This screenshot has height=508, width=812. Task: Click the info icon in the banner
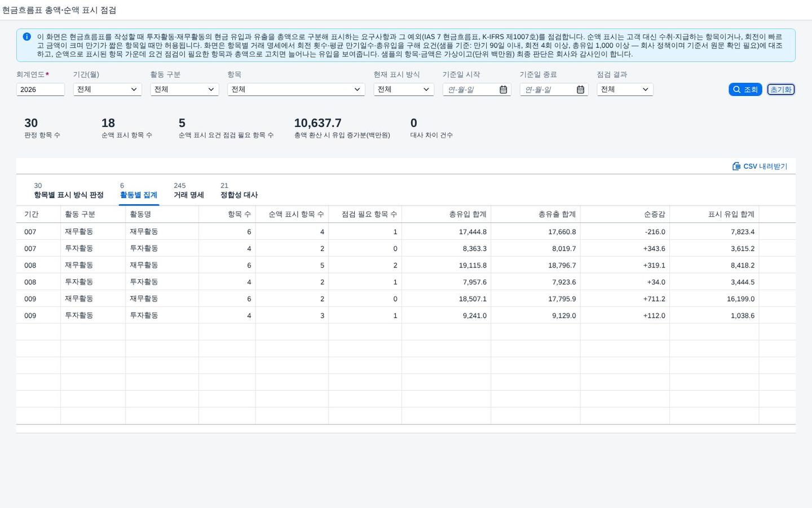[x=27, y=37]
